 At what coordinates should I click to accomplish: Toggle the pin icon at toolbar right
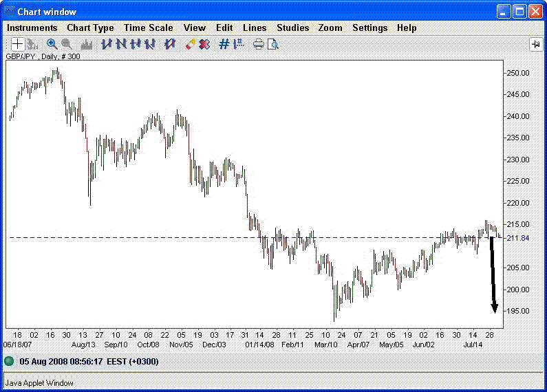point(535,44)
